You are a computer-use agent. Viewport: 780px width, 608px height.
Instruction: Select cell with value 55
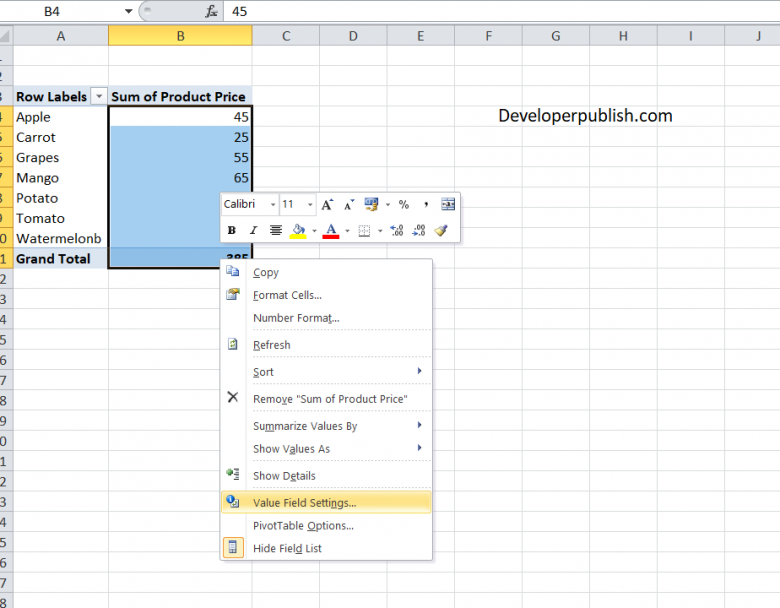(x=181, y=158)
